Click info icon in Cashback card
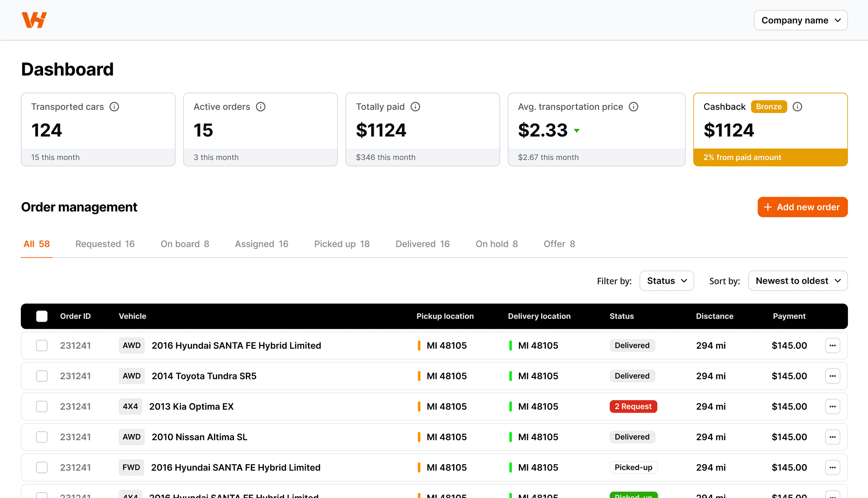The height and width of the screenshot is (498, 868). tap(797, 107)
